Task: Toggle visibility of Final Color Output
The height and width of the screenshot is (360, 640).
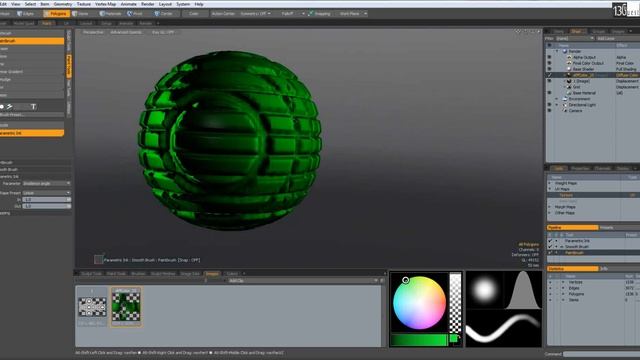Action: pos(549,63)
